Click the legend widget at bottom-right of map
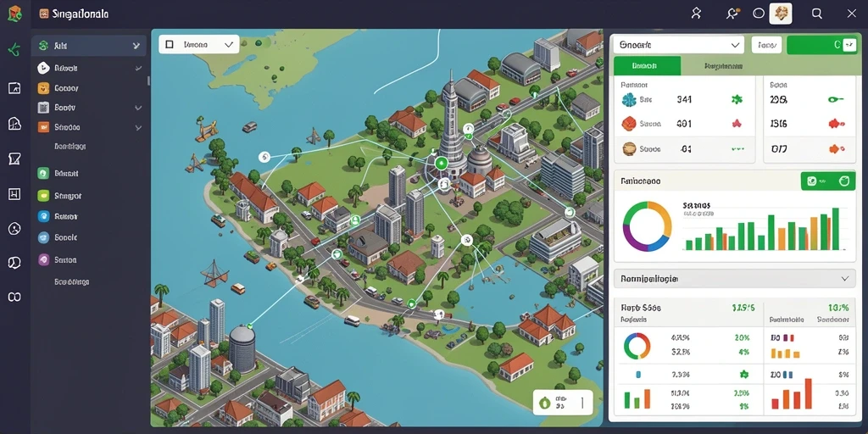The image size is (868, 434). (x=563, y=403)
